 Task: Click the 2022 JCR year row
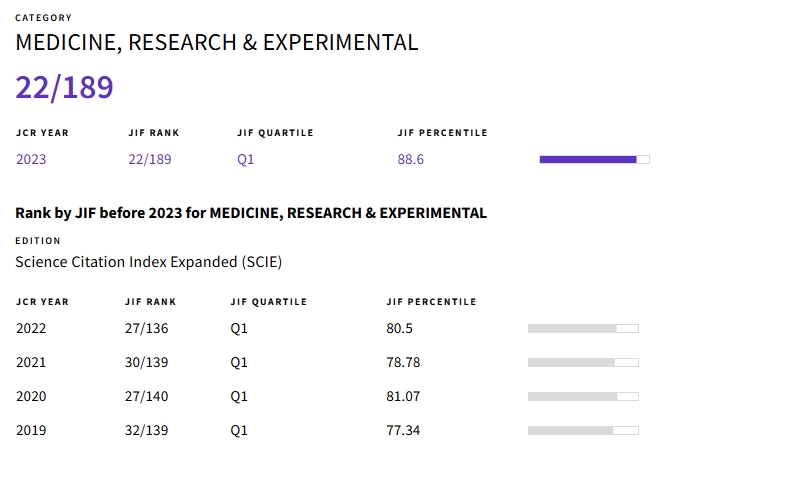coord(31,328)
